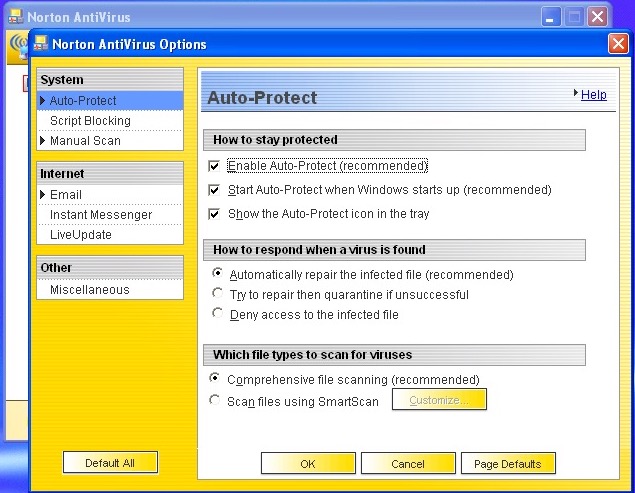Click the Help arrow icon
635x493 pixels.
(576, 94)
